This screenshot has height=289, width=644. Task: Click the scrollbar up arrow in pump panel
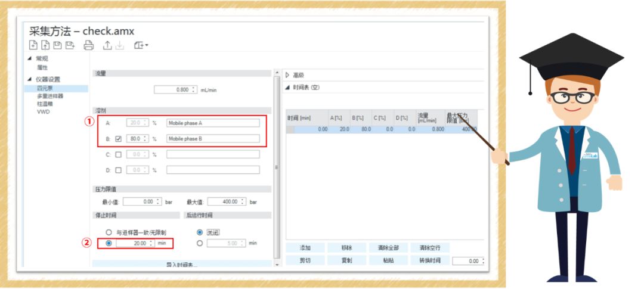(x=277, y=73)
